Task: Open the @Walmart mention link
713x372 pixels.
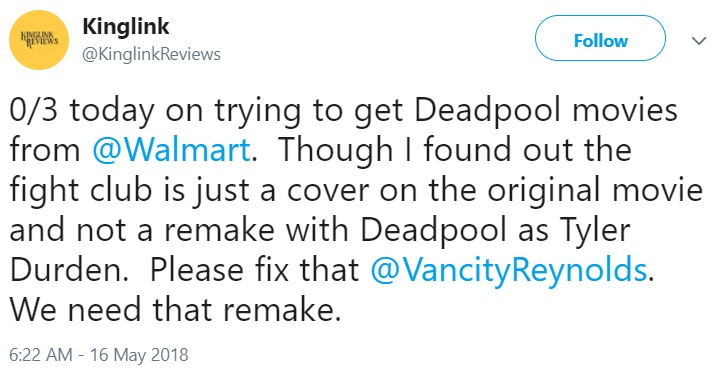Action: [171, 150]
